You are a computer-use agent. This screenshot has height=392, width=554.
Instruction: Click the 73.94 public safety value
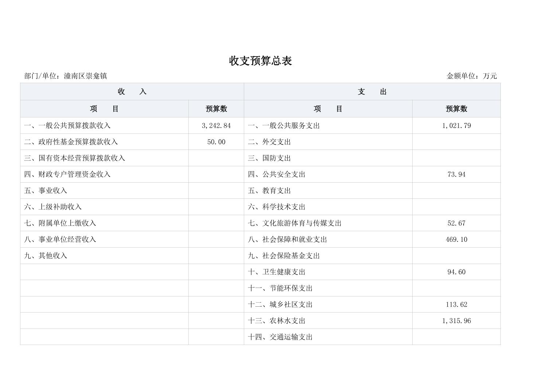click(x=456, y=174)
